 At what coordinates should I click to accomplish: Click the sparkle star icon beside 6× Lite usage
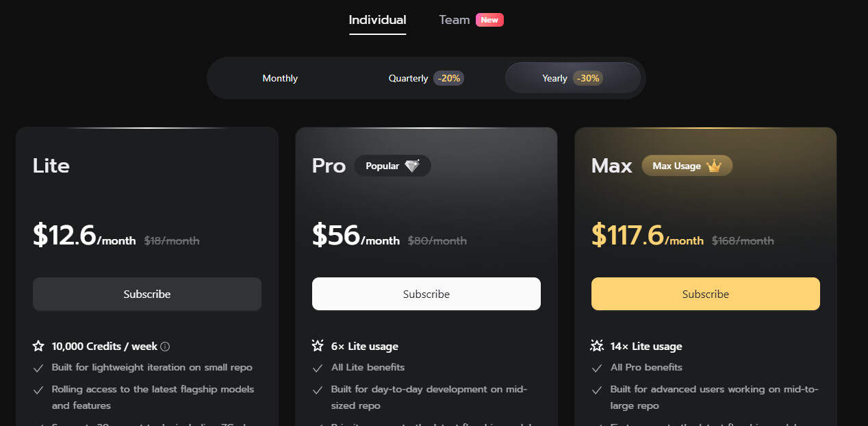point(318,346)
